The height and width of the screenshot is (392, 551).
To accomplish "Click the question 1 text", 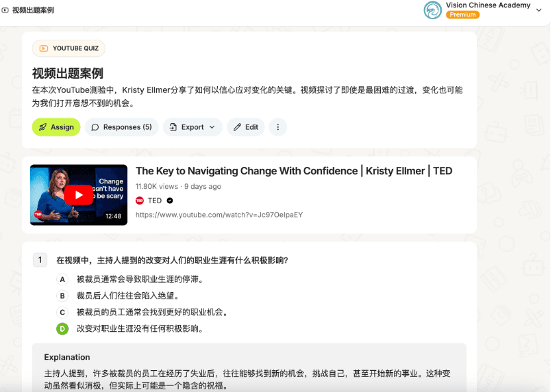I will tap(172, 260).
